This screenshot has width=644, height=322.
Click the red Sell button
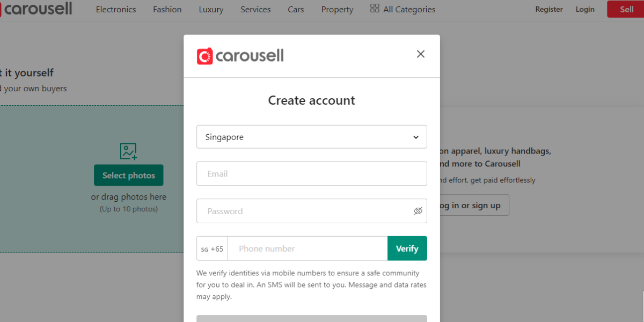626,9
